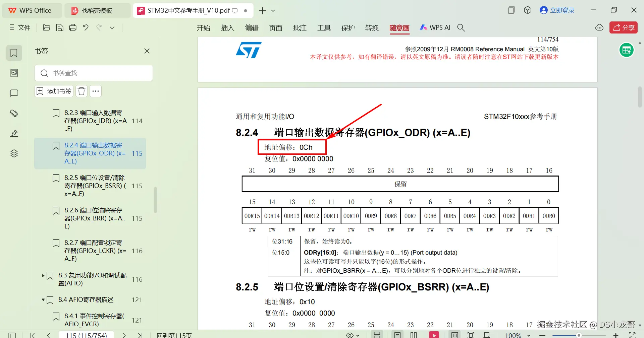The width and height of the screenshot is (644, 338).
Task: Click the 添加书签 button
Action: click(54, 91)
